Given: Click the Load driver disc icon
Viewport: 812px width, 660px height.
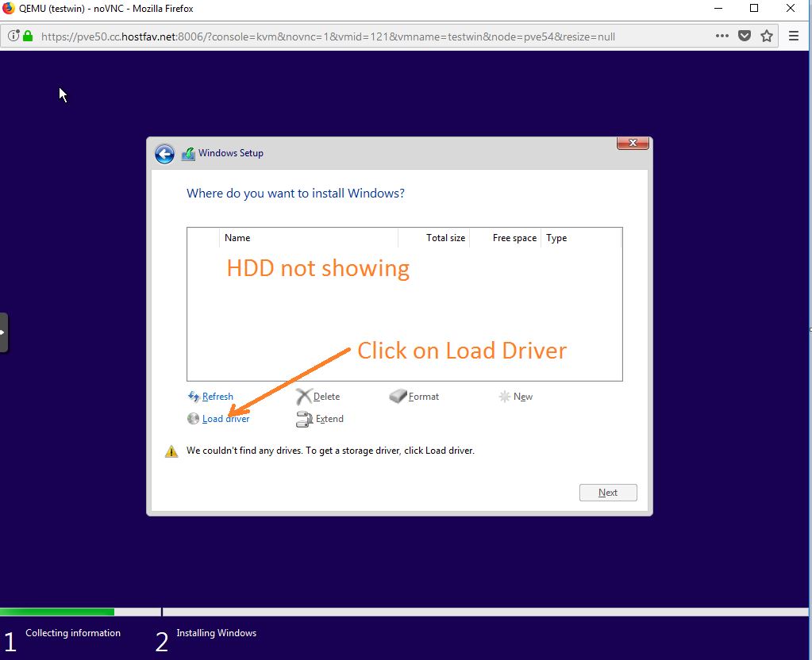Looking at the screenshot, I should pyautogui.click(x=193, y=418).
